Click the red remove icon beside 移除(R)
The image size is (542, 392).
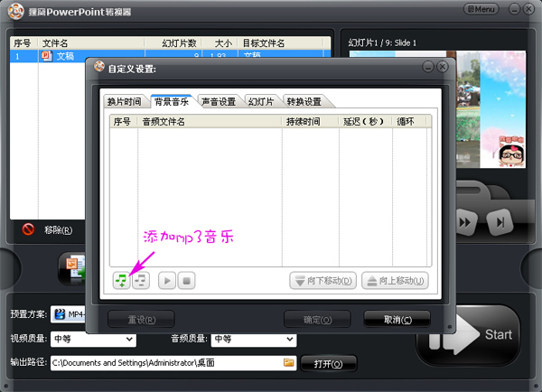tap(28, 229)
